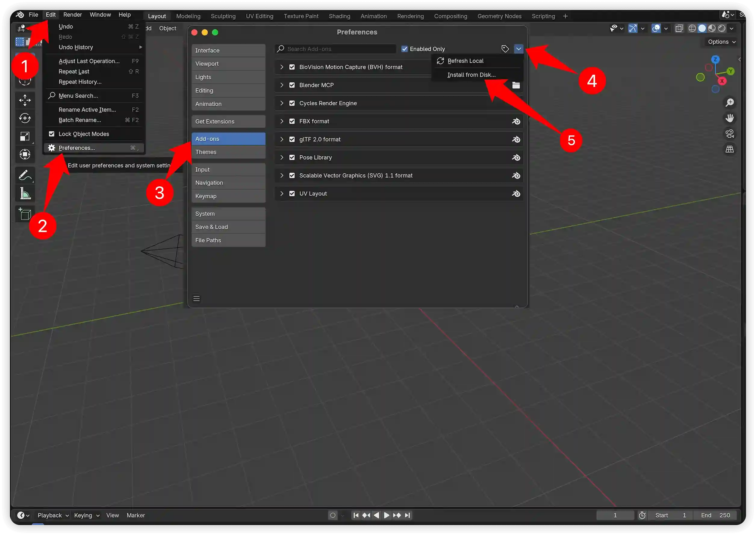Select the Move tool in the toolbar
This screenshot has width=756, height=535.
pyautogui.click(x=25, y=100)
